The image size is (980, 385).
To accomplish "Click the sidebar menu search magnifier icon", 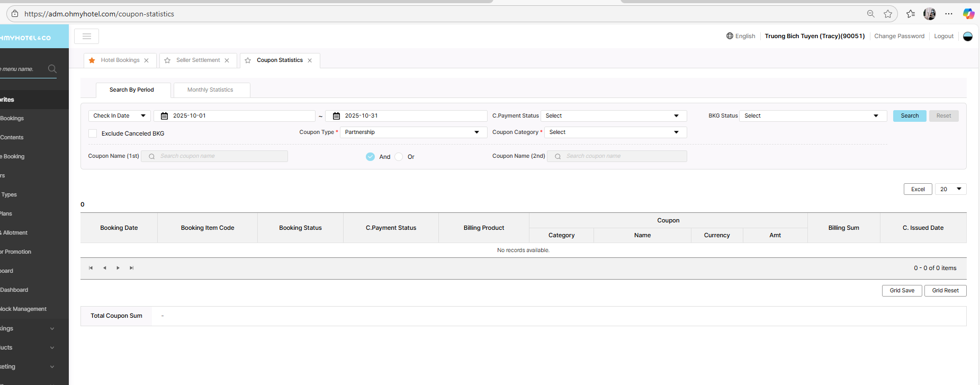I will tap(52, 69).
